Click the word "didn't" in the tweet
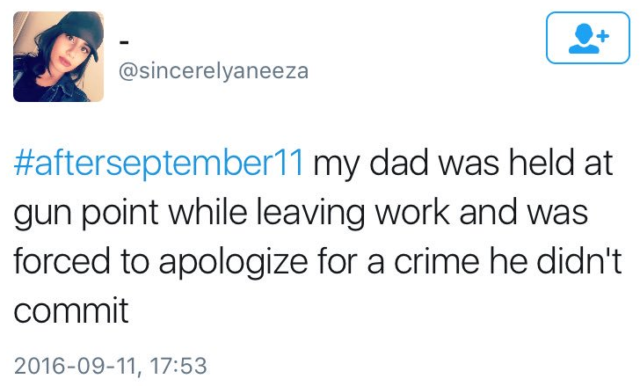Screen dimensions: 640x386 pyautogui.click(x=579, y=262)
